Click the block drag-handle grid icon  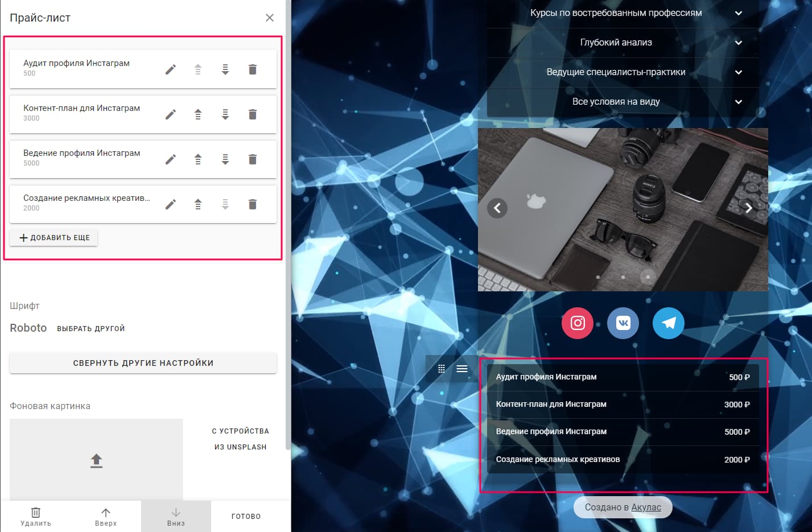click(441, 369)
